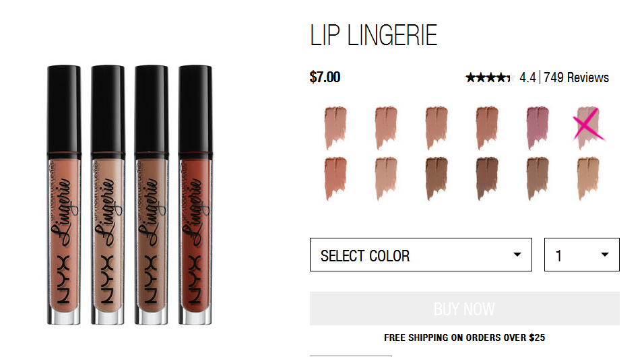Choose the second swatch in the top row
Screen dimensions: 644x357
(386, 128)
